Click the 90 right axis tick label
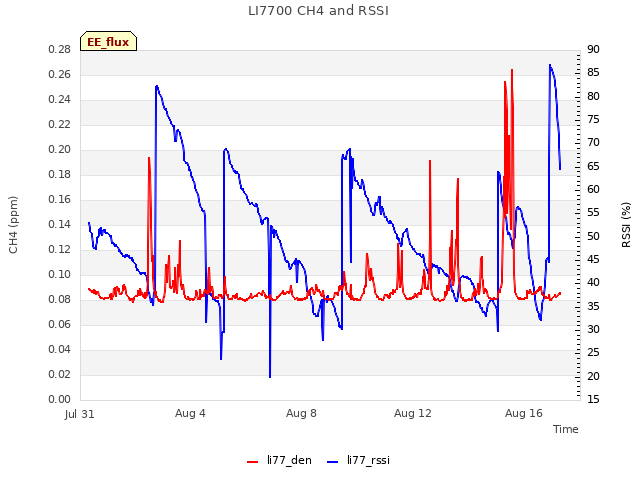This screenshot has height=480, width=640. click(x=593, y=49)
